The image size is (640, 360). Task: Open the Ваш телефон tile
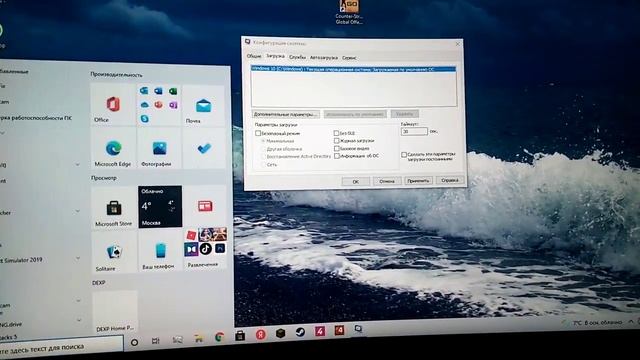coord(160,251)
